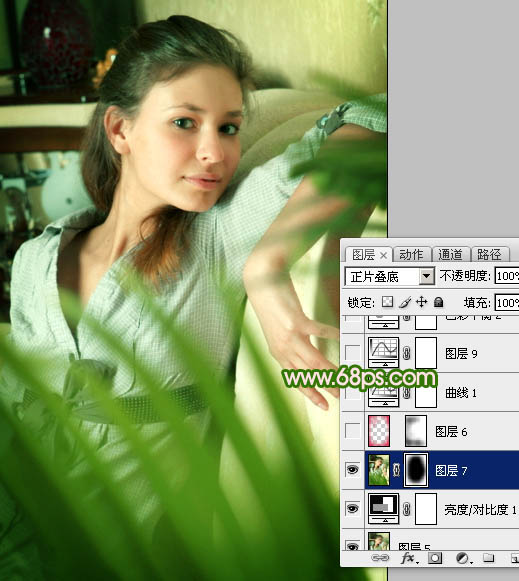Image resolution: width=519 pixels, height=581 pixels.
Task: Create new adjustment layer half-circle icon
Action: [462, 558]
